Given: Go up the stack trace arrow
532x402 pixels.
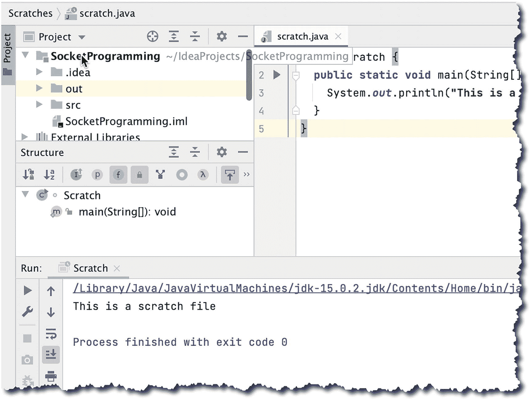Looking at the screenshot, I should tap(51, 291).
